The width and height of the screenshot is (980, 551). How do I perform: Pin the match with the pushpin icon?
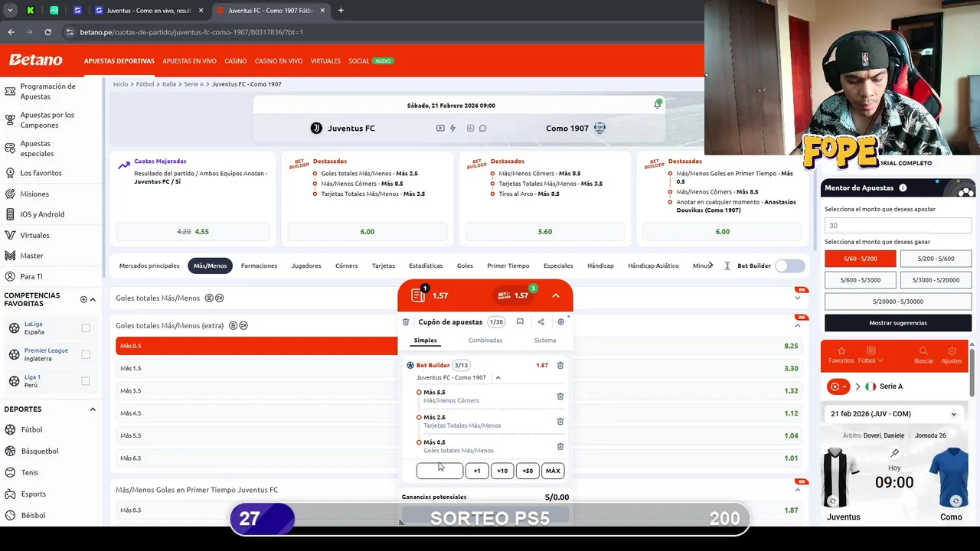pos(894,453)
